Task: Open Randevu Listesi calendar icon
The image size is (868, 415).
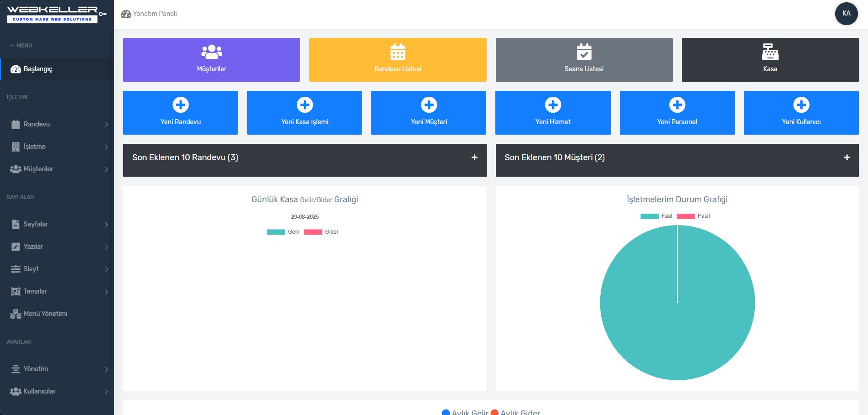Action: coord(398,52)
